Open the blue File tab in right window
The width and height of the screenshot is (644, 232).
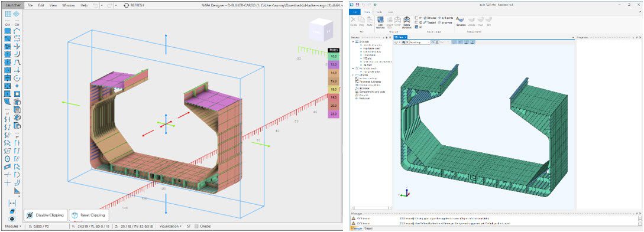pyautogui.click(x=355, y=12)
